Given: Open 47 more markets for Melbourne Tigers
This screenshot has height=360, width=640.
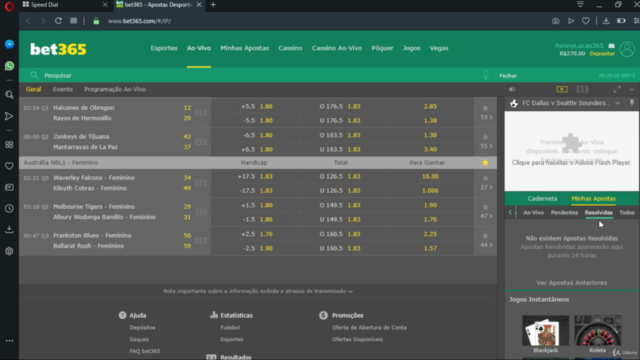Looking at the screenshot, I should coord(486,216).
